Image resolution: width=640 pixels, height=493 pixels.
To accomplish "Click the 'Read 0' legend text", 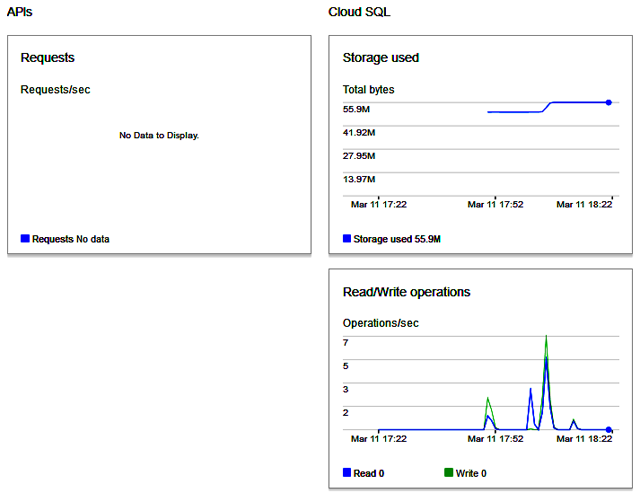I will pyautogui.click(x=369, y=473).
